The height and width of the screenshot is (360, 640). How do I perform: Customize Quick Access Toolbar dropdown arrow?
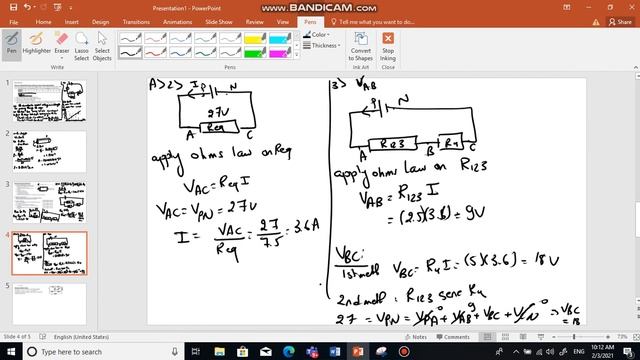70,7
